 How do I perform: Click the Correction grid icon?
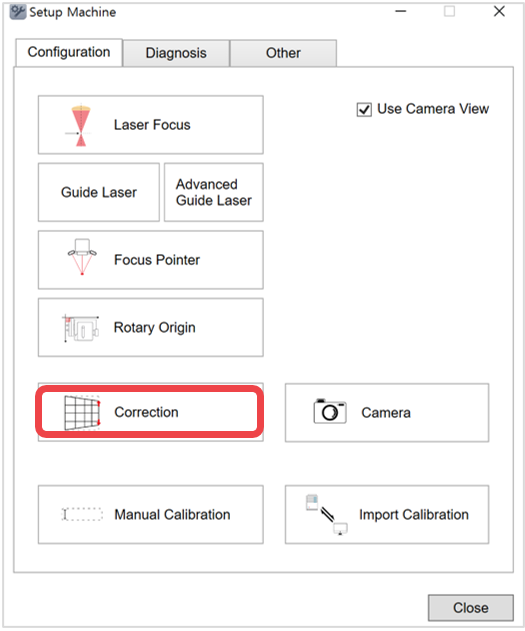(82, 412)
